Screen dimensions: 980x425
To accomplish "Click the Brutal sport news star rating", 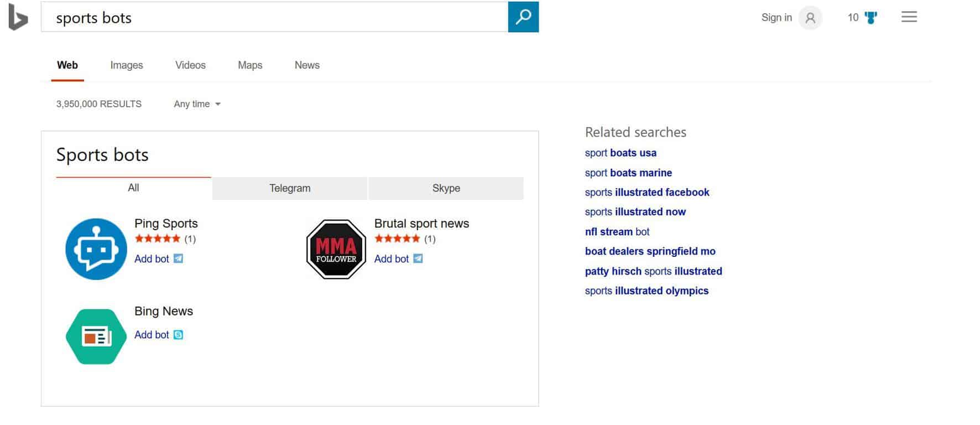I will [398, 239].
